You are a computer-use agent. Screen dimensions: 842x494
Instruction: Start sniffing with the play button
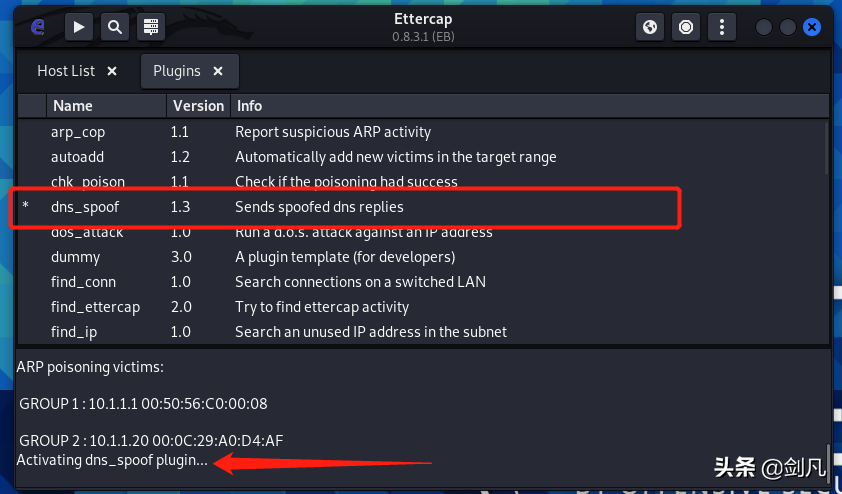coord(79,27)
